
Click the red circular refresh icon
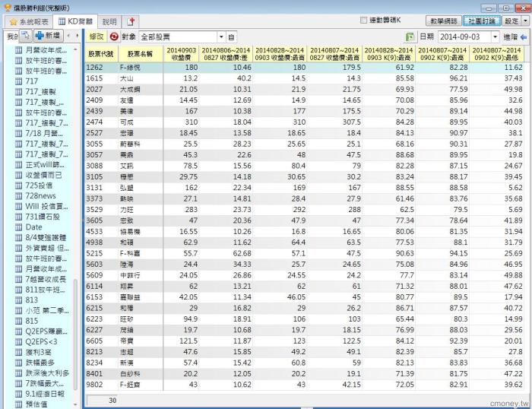pyautogui.click(x=114, y=36)
